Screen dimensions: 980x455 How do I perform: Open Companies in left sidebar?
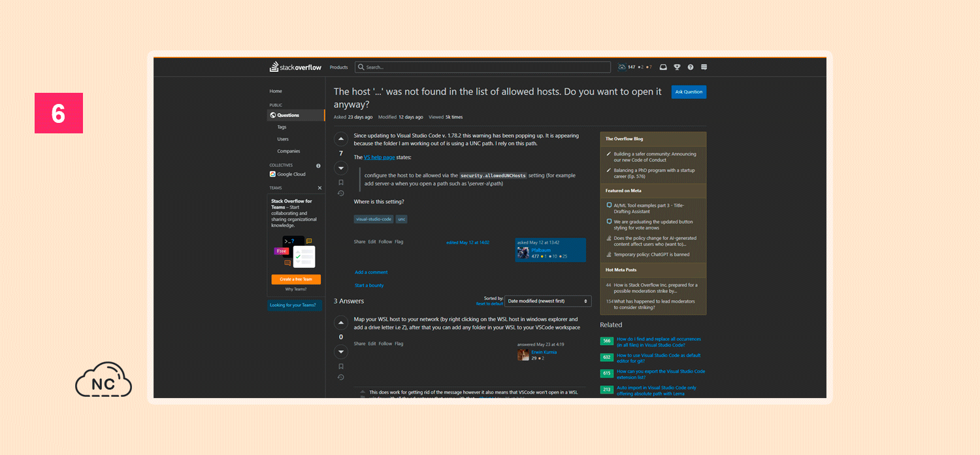(x=289, y=151)
